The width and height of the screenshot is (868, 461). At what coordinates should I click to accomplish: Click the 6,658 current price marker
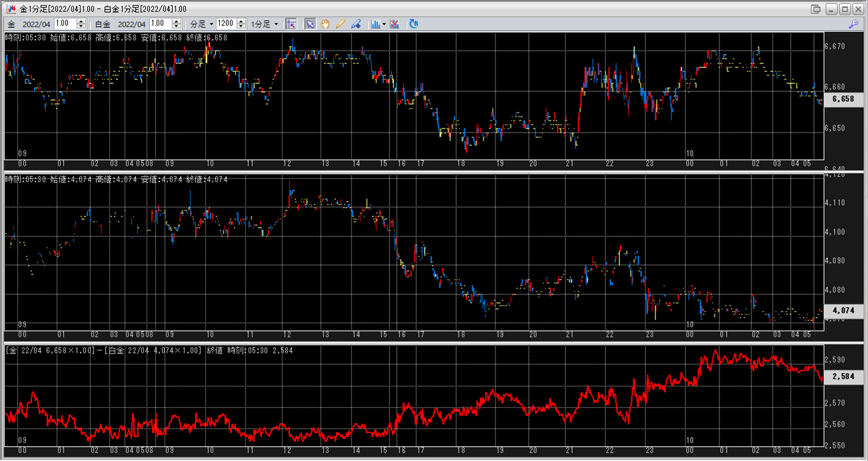coord(843,99)
